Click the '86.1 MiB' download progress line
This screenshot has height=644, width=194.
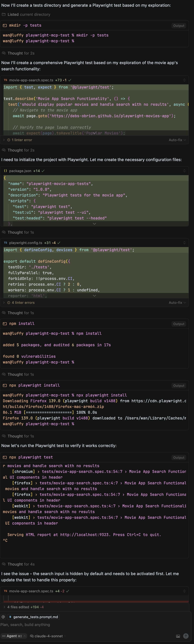point(50,412)
